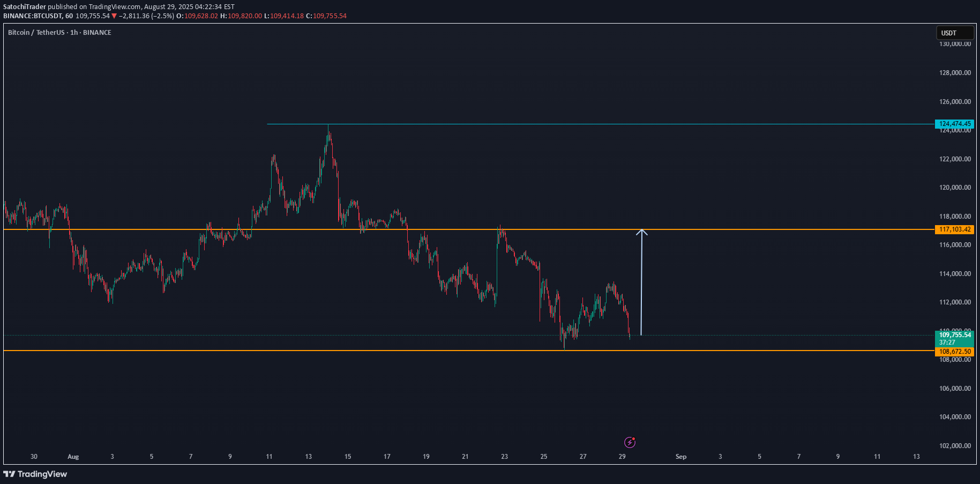Click the 15 date label on time axis
This screenshot has height=484, width=980.
click(348, 457)
